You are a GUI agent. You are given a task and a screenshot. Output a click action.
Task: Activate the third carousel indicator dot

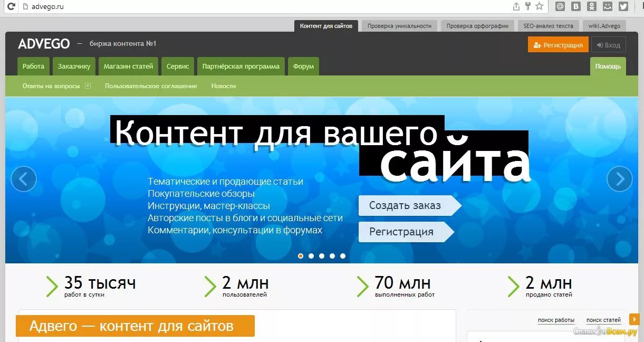[x=322, y=256]
